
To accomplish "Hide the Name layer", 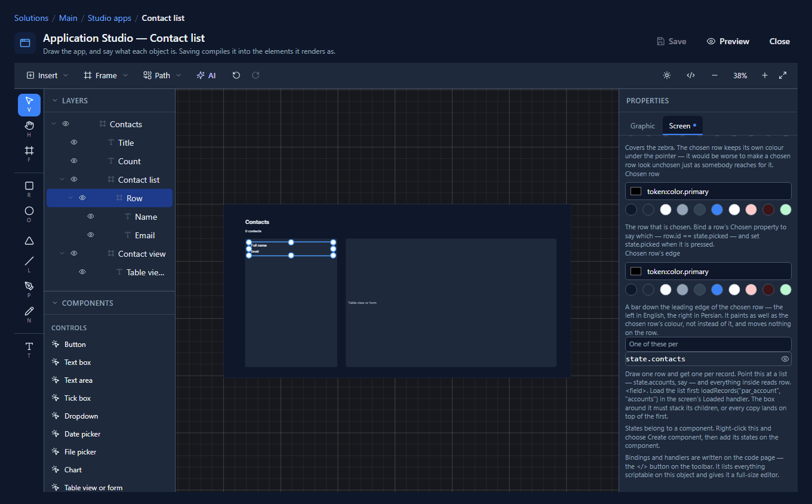I will [91, 217].
